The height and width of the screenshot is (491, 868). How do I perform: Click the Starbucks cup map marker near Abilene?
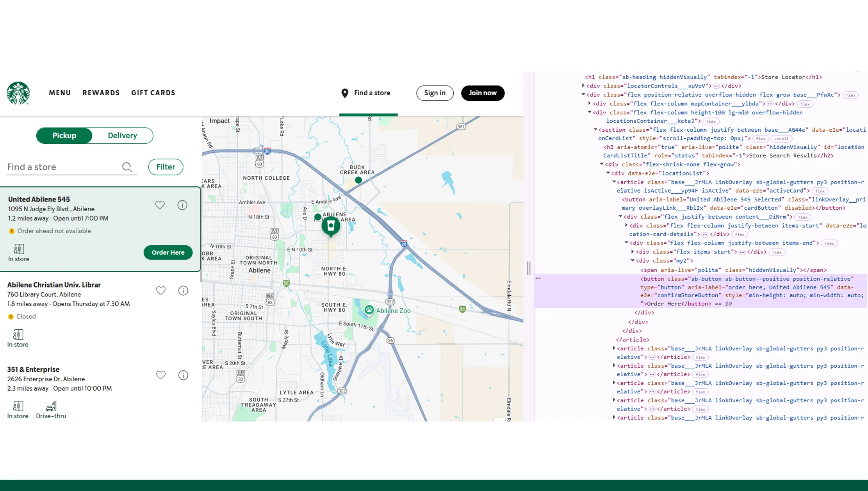click(x=331, y=226)
